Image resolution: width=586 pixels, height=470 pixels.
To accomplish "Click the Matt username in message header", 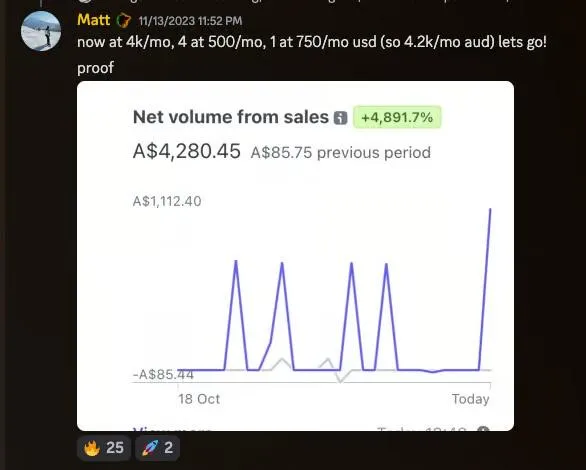I will (93, 20).
